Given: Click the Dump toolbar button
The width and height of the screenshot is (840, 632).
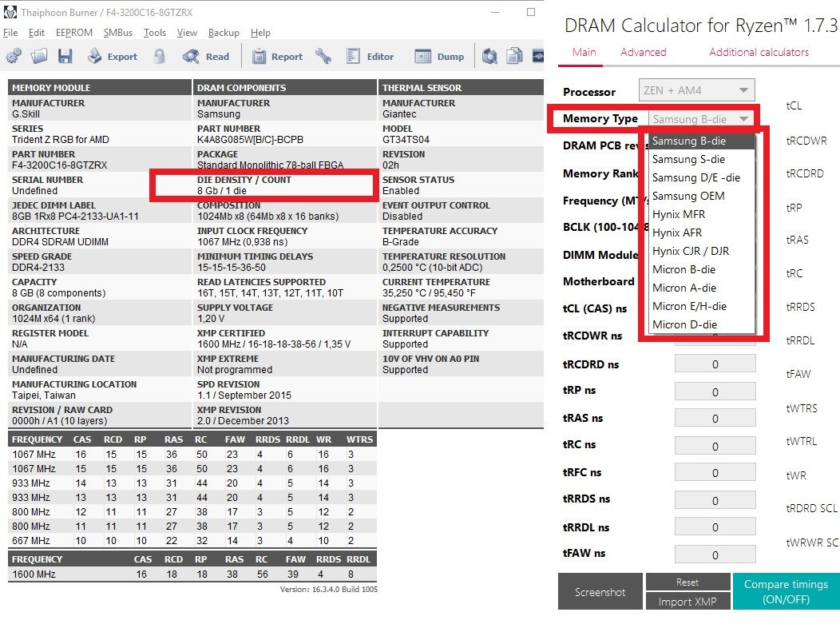Looking at the screenshot, I should (x=439, y=56).
